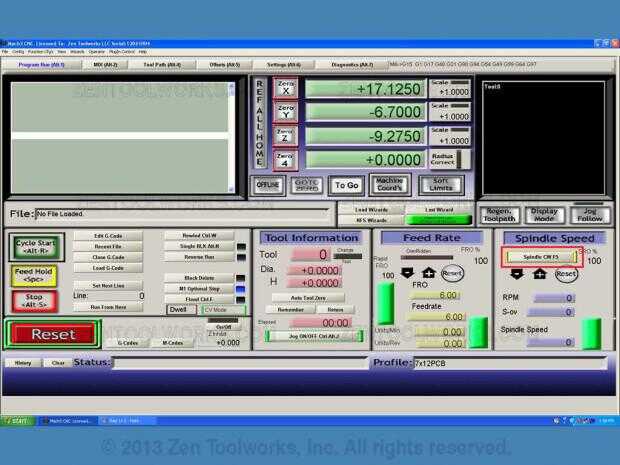This screenshot has width=620, height=465.
Task: Lower feed rate with the down arrow
Action: (x=407, y=272)
